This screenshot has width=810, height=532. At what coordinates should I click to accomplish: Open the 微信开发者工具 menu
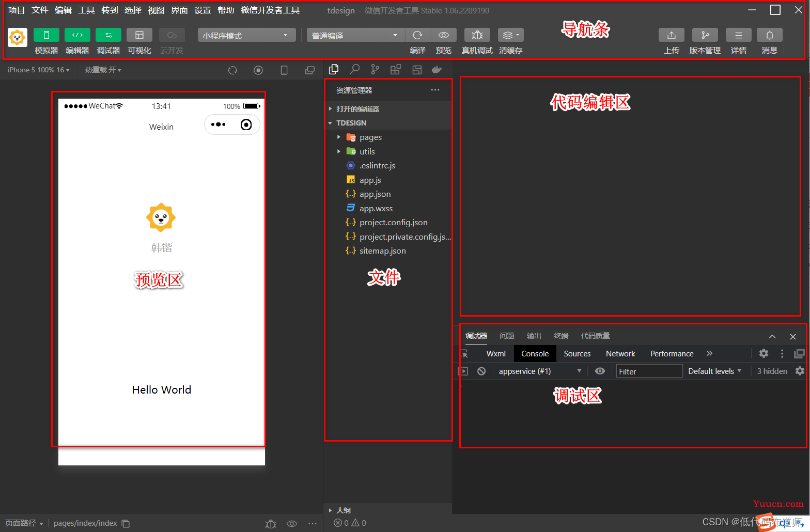point(270,10)
